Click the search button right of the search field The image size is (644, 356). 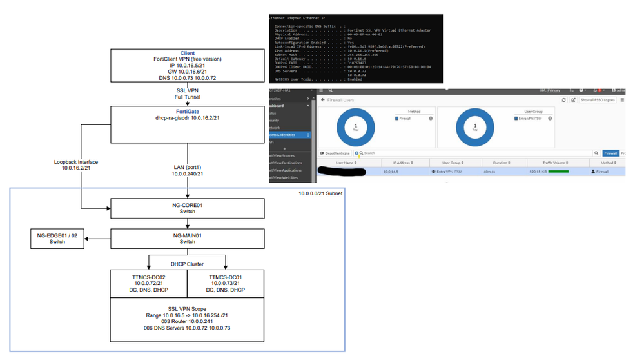point(596,153)
